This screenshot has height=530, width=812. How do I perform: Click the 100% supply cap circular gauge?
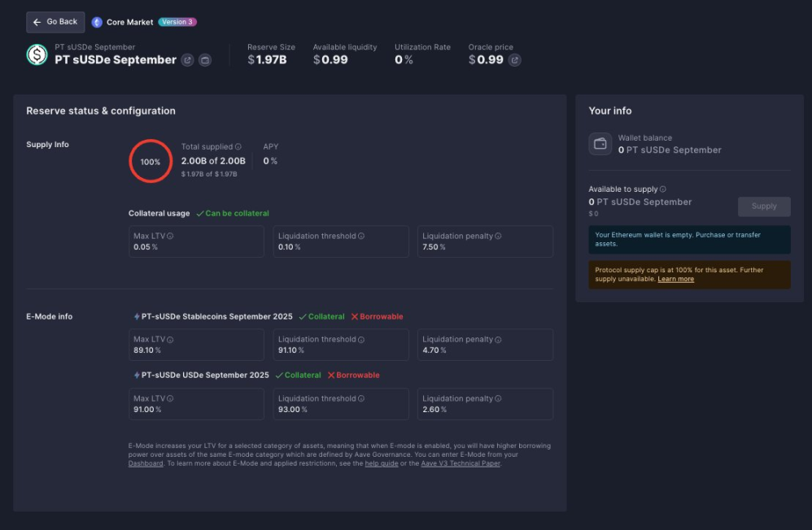coord(151,160)
